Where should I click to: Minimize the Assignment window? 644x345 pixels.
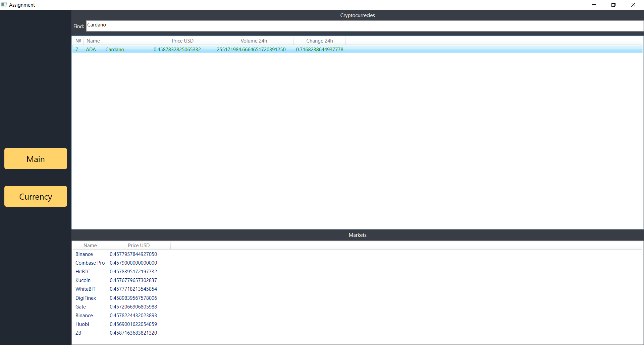(x=594, y=5)
